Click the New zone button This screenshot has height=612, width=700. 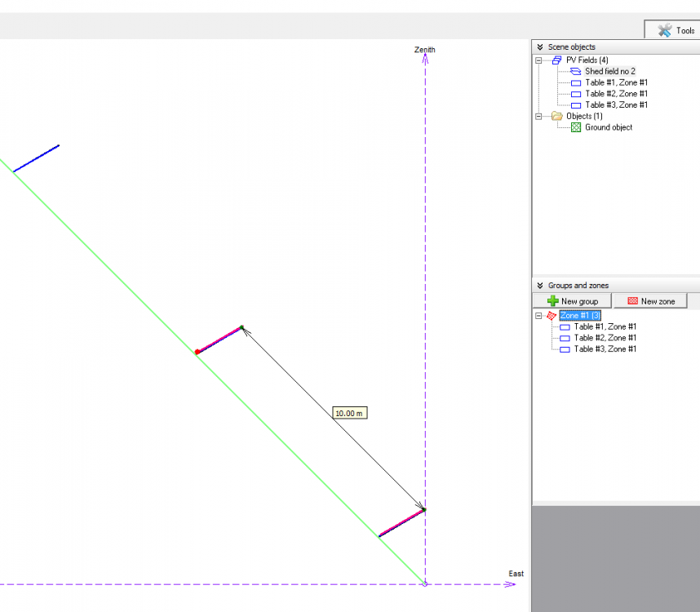(x=650, y=301)
